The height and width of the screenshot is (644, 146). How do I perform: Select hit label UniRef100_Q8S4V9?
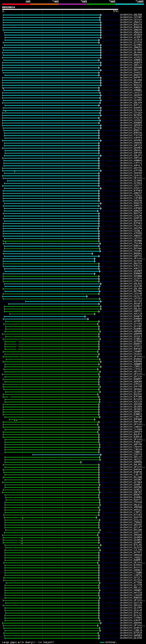[131, 221]
